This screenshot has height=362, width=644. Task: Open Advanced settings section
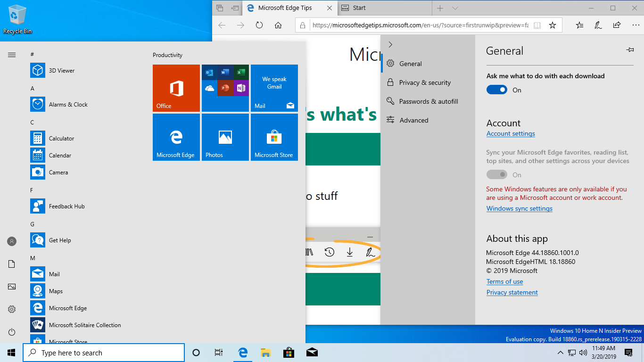point(428,120)
